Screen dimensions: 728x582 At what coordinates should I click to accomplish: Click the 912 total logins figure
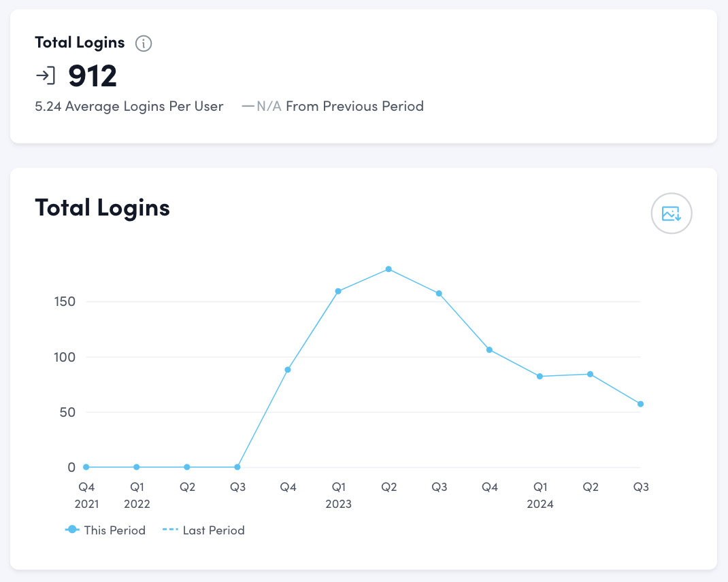(93, 76)
